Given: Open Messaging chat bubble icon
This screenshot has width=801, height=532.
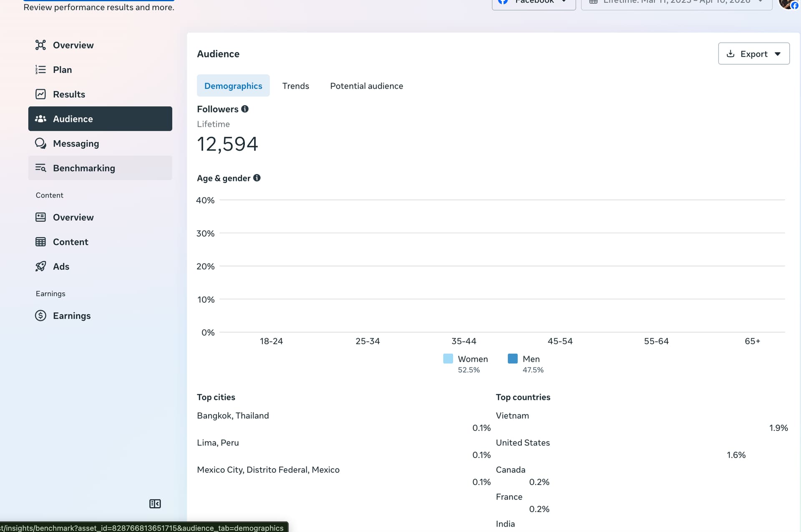Looking at the screenshot, I should (40, 143).
